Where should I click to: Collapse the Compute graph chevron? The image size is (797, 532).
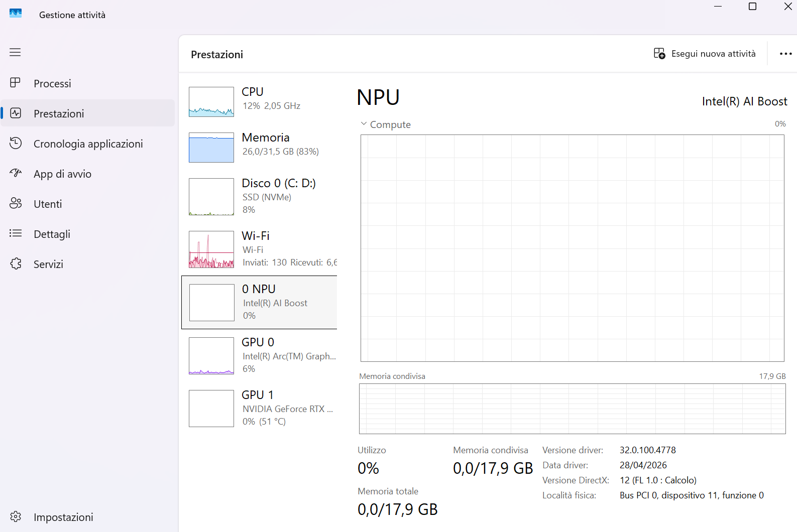(364, 124)
